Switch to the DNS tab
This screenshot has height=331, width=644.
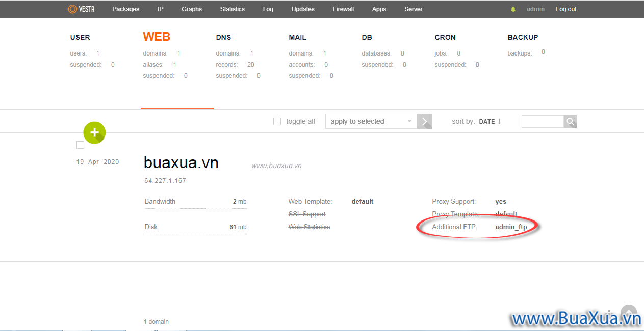pos(223,37)
